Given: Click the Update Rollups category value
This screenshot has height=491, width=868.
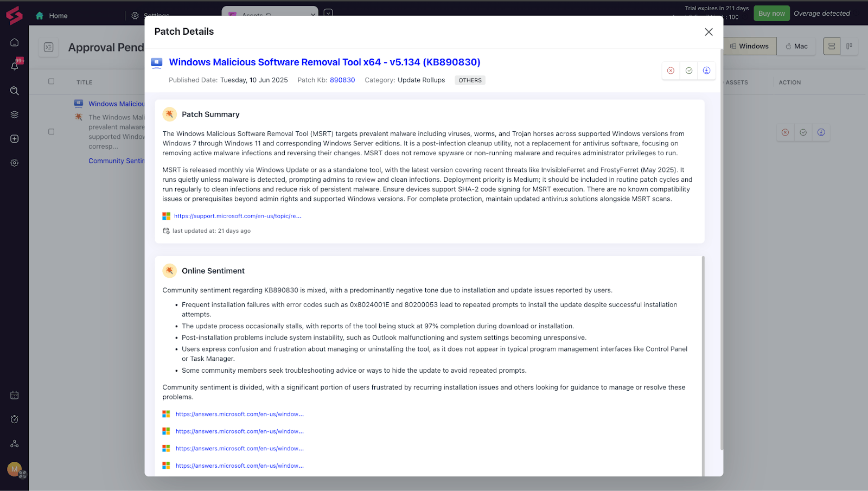Looking at the screenshot, I should [421, 80].
